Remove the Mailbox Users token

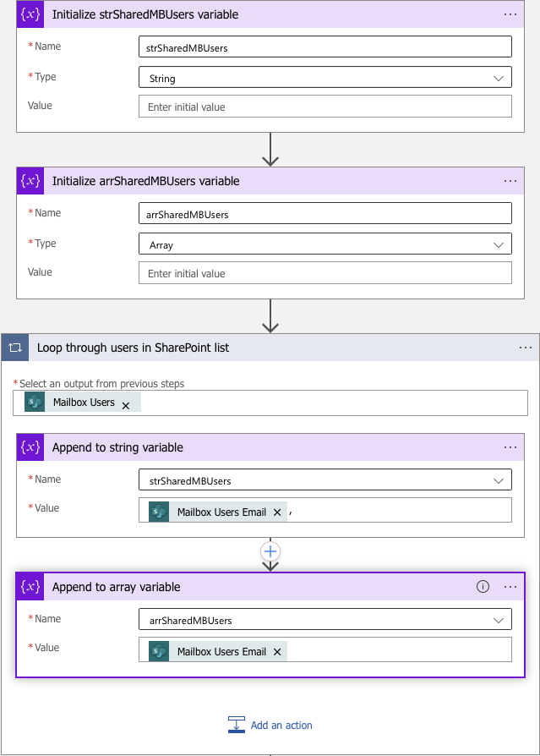pyautogui.click(x=127, y=403)
